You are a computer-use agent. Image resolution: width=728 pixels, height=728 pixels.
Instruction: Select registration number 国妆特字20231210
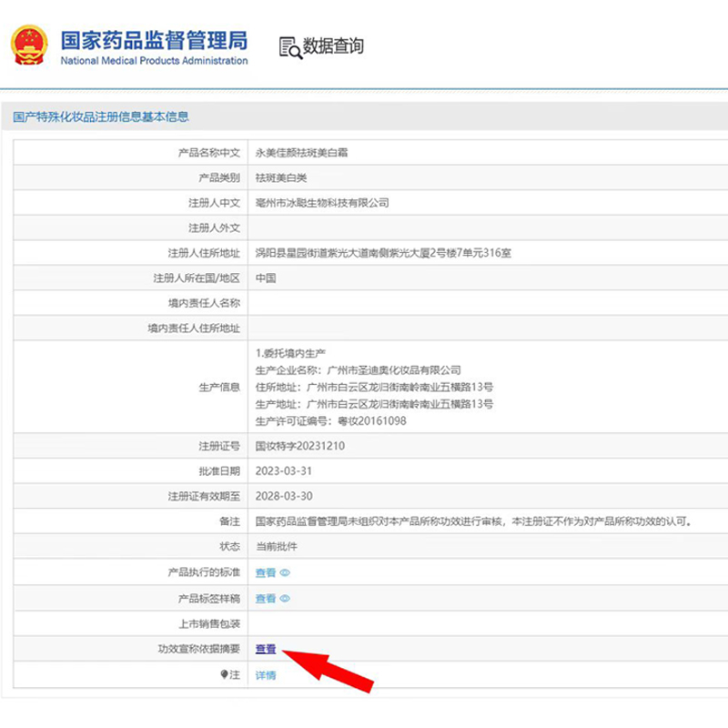coord(300,446)
